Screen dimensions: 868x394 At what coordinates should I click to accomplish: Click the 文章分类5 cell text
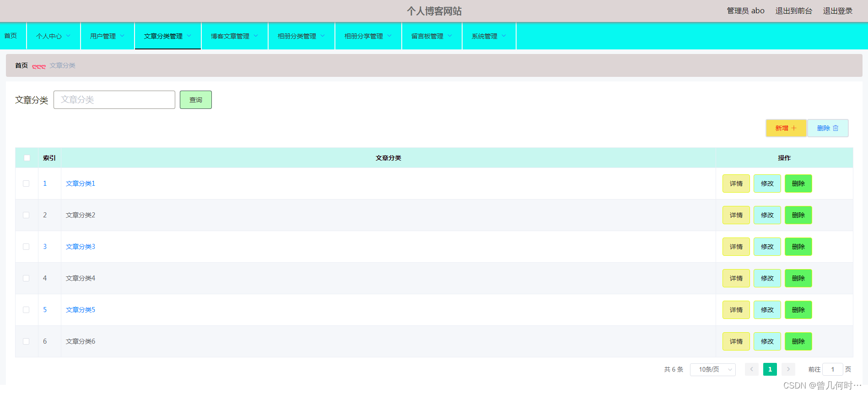coord(81,310)
